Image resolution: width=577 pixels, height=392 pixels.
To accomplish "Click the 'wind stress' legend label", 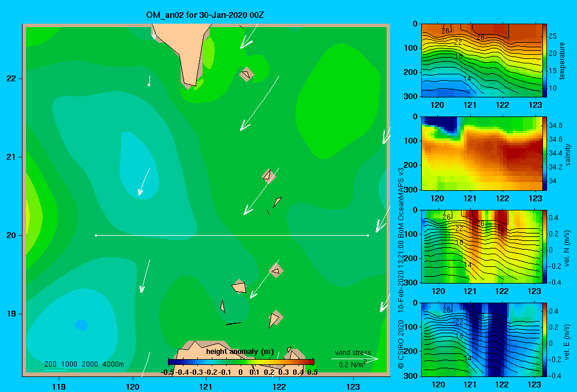I will coord(353,352).
